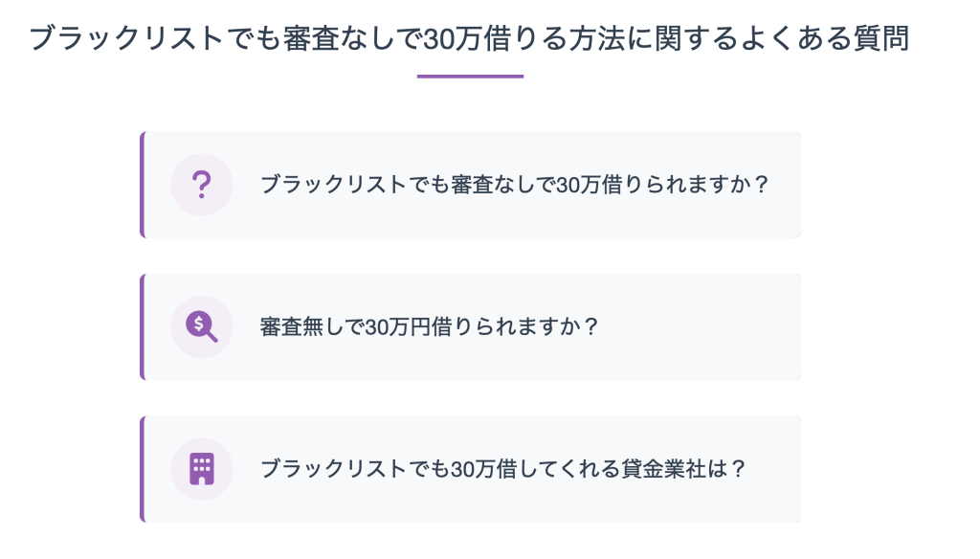Click the purple left border of the third FAQ card
This screenshot has height=559, width=980.
click(143, 469)
